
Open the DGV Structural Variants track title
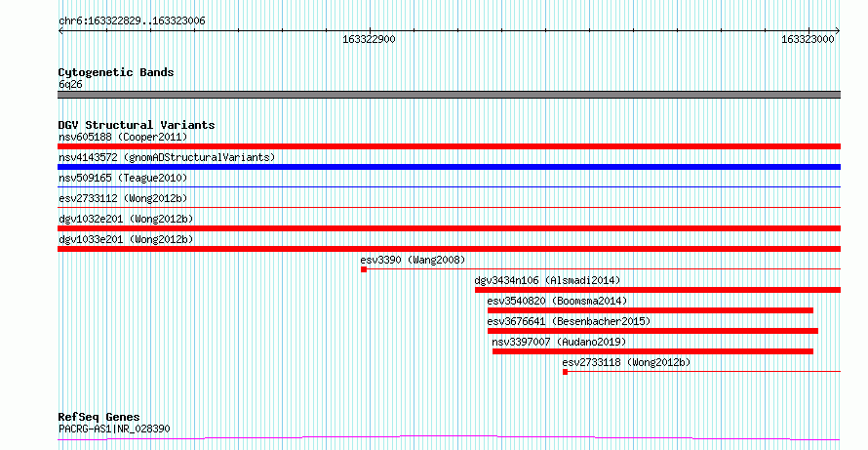137,125
